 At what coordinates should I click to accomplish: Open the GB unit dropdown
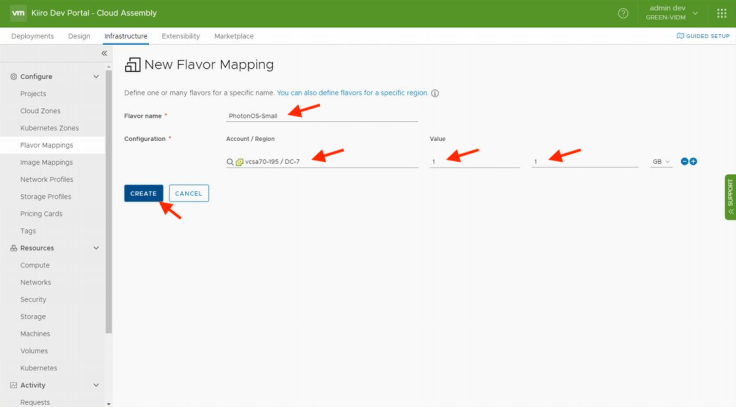(x=661, y=161)
